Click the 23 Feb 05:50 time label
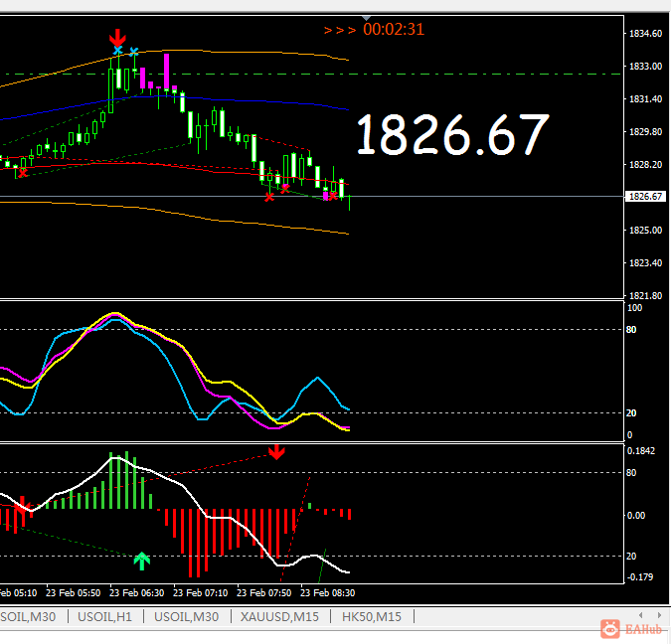Screen dimensions: 671x644 [x=74, y=593]
